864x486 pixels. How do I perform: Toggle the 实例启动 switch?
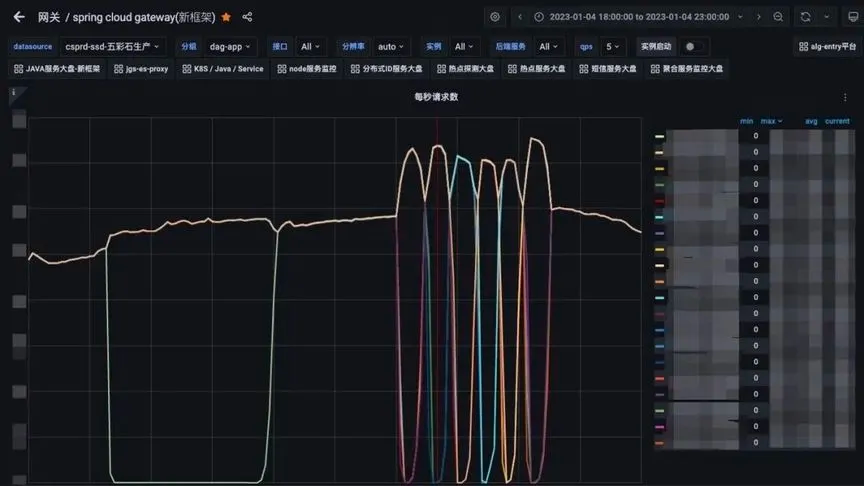click(694, 47)
